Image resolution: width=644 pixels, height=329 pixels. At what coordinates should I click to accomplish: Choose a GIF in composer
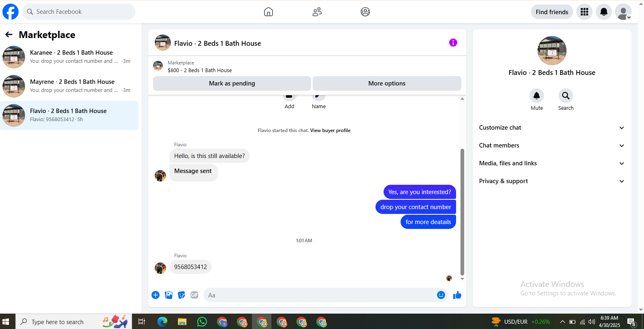(x=194, y=295)
